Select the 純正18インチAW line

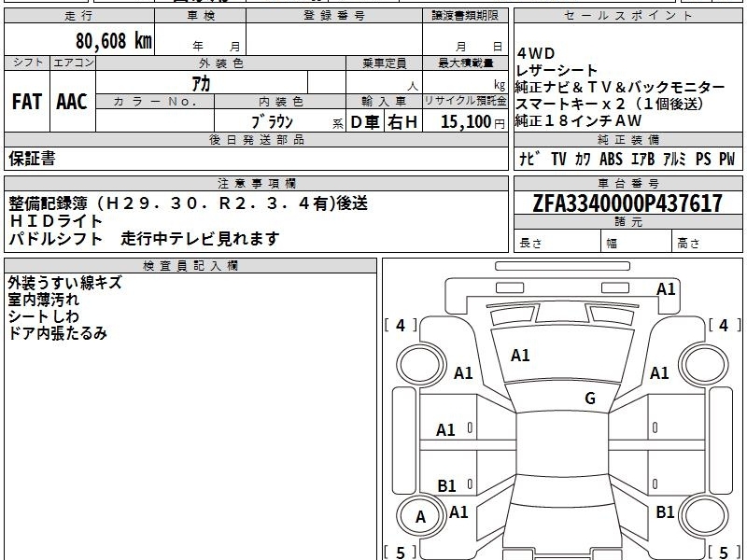point(579,120)
